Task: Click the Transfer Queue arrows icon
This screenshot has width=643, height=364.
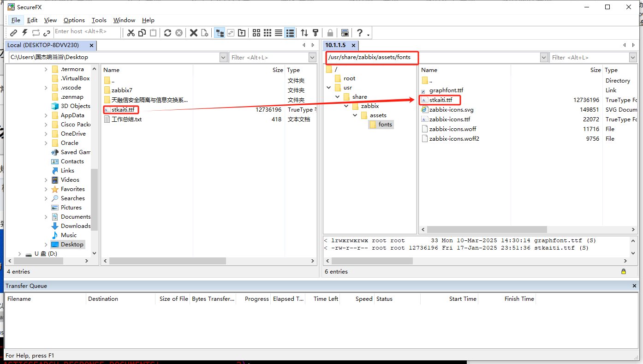Action: pos(304,33)
